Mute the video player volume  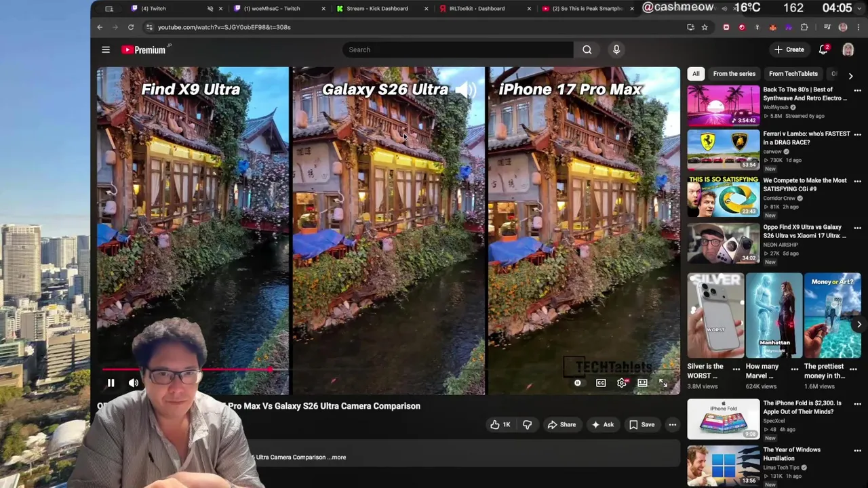click(134, 383)
